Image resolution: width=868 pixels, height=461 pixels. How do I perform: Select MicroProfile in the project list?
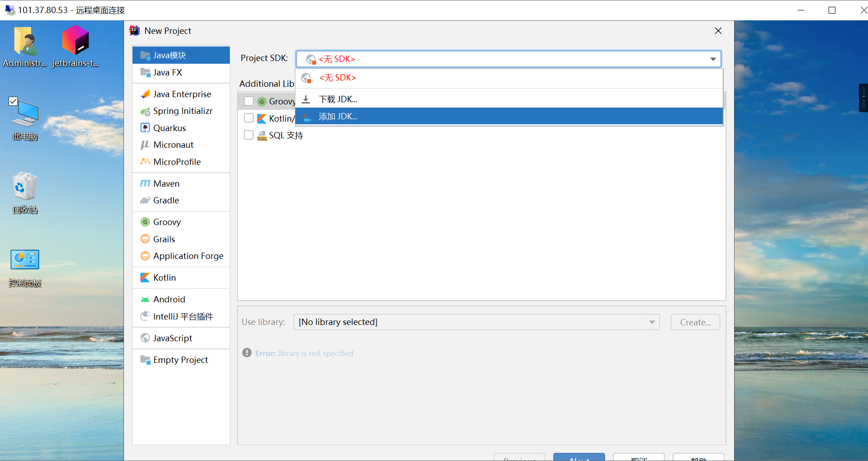181,162
